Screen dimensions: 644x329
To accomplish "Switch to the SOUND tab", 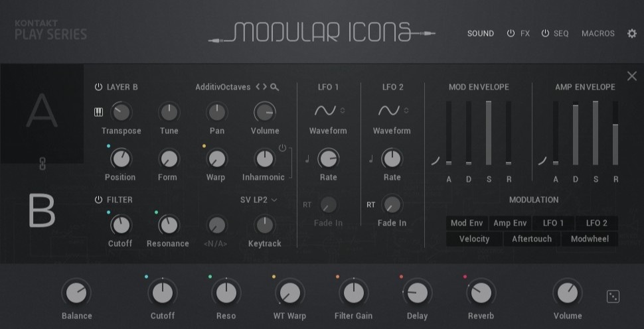I will (481, 34).
